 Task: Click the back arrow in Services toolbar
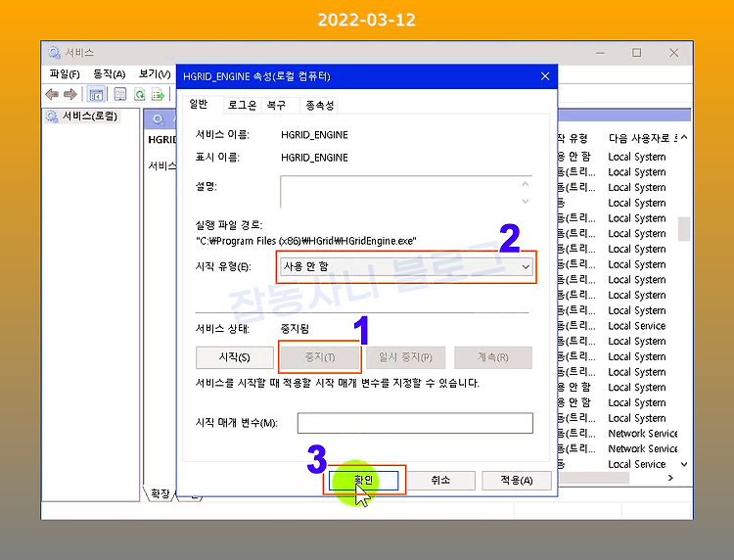(x=52, y=95)
